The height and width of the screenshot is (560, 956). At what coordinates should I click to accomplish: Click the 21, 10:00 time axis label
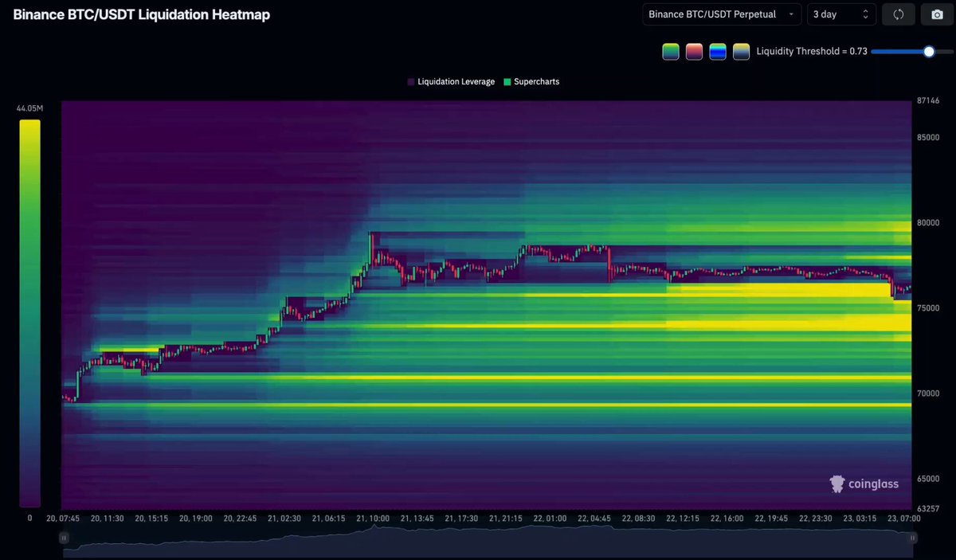[373, 518]
